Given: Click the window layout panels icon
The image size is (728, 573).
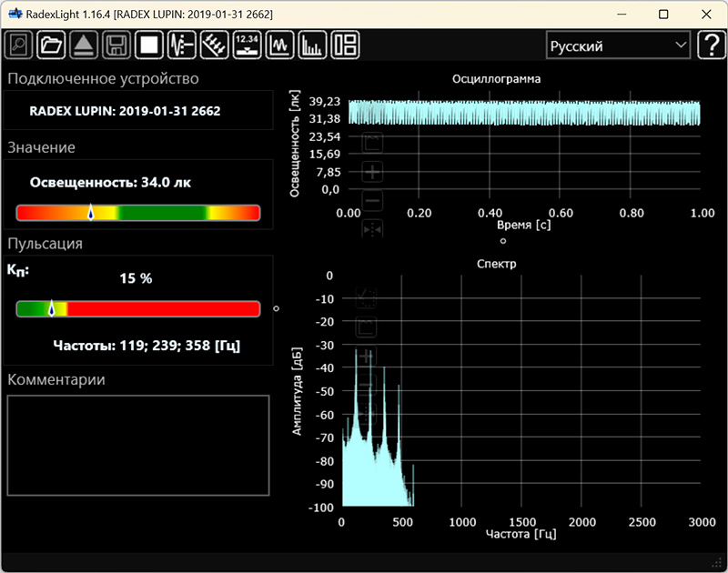Looking at the screenshot, I should [345, 45].
